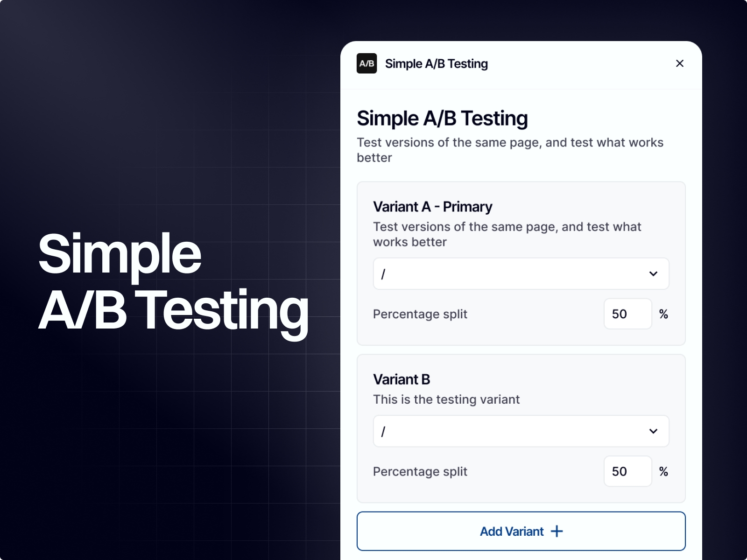Click the percent symbol next to Variant A split
Image resolution: width=747 pixels, height=560 pixels.
pyautogui.click(x=664, y=314)
